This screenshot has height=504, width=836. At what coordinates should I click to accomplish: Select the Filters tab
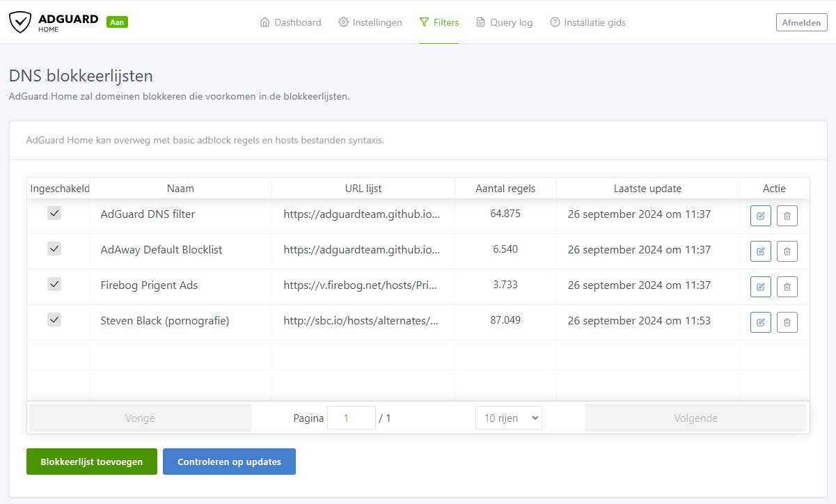coord(439,22)
